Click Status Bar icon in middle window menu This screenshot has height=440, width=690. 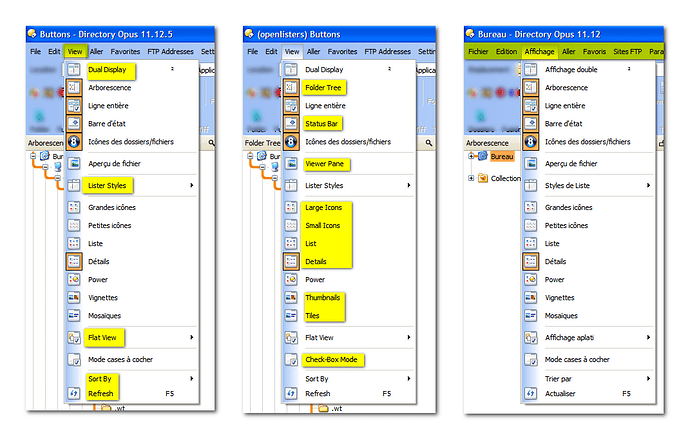click(291, 124)
